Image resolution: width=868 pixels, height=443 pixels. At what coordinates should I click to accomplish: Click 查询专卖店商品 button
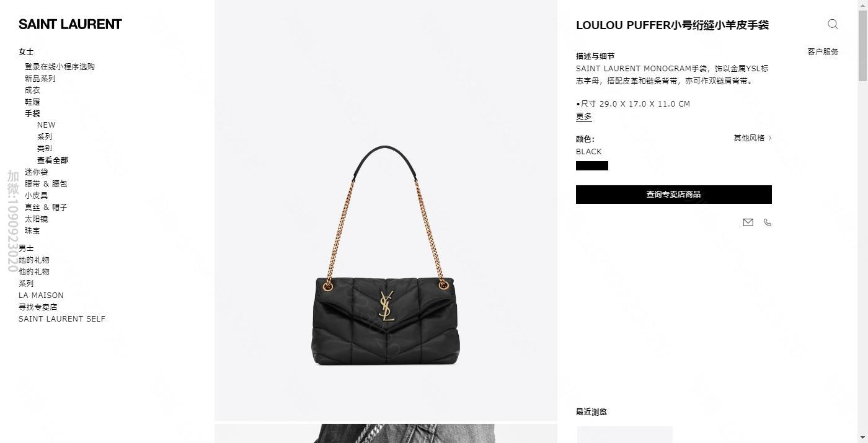pyautogui.click(x=674, y=195)
